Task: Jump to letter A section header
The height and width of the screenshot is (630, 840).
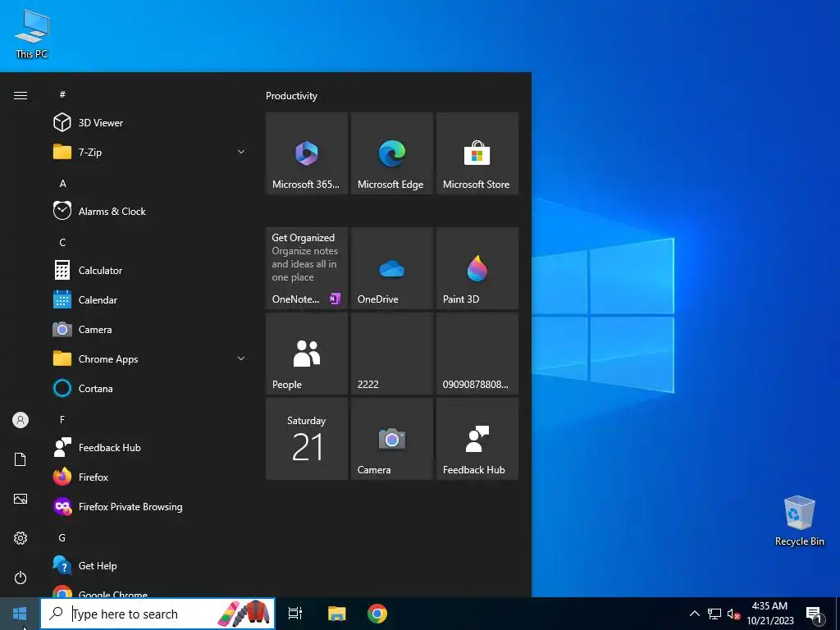Action: [x=62, y=183]
